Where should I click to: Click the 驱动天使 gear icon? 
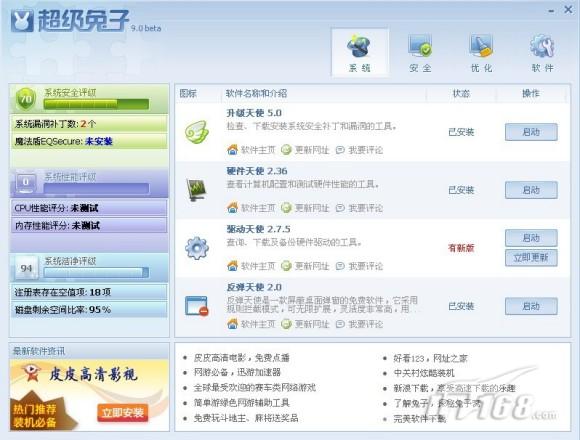[x=197, y=248]
